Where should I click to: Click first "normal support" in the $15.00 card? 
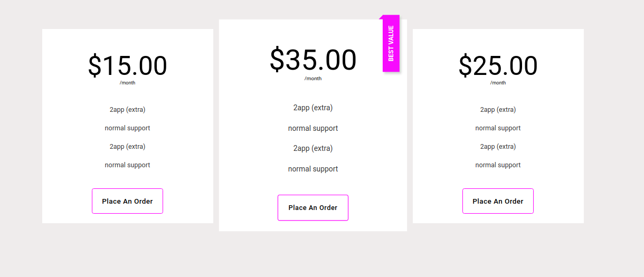127,128
